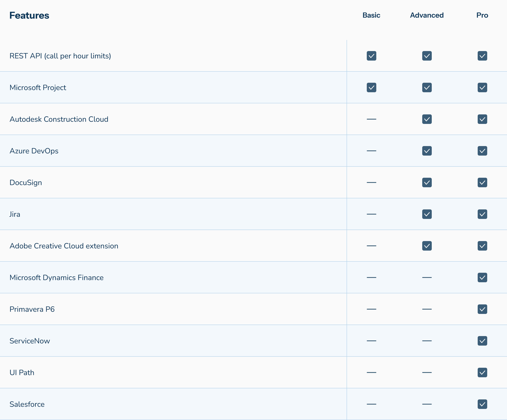Image resolution: width=507 pixels, height=420 pixels.
Task: Click the "Salesforce" feature label
Action: pyautogui.click(x=27, y=404)
